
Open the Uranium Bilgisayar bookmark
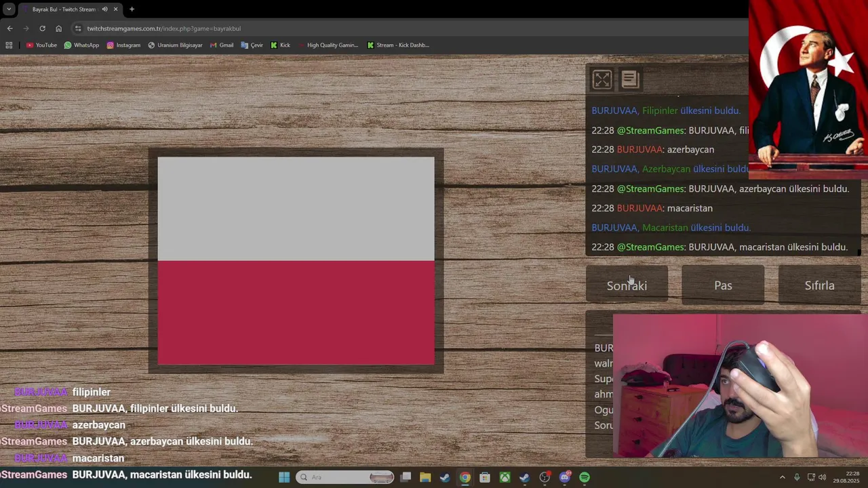pos(175,45)
